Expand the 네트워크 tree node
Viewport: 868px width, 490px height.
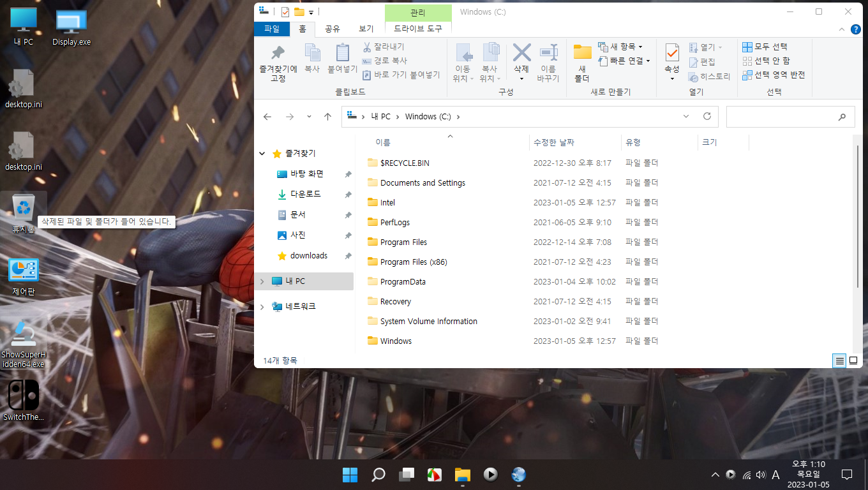click(262, 307)
